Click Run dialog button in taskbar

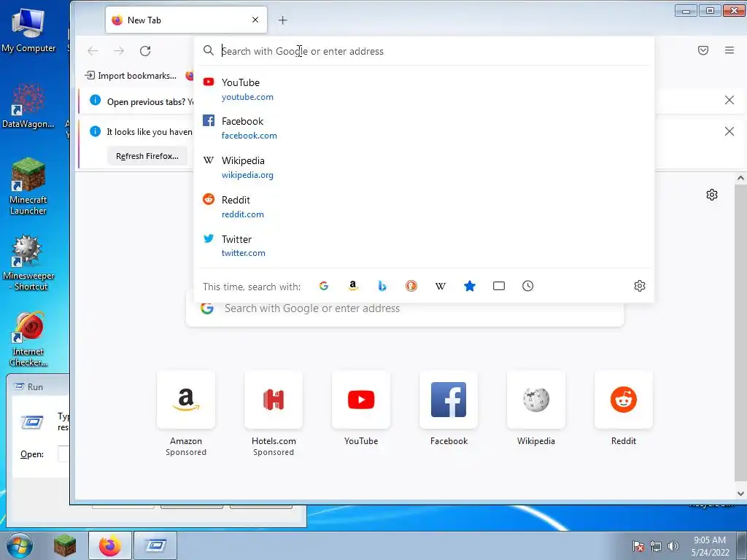coord(155,545)
